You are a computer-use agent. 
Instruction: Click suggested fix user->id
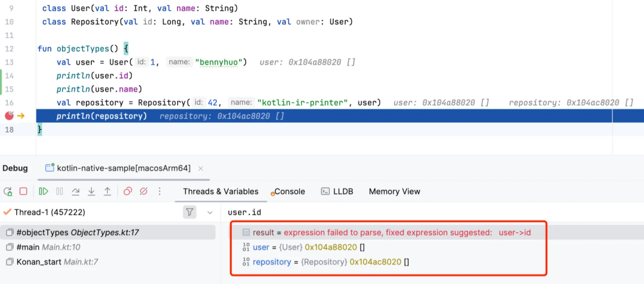point(515,232)
